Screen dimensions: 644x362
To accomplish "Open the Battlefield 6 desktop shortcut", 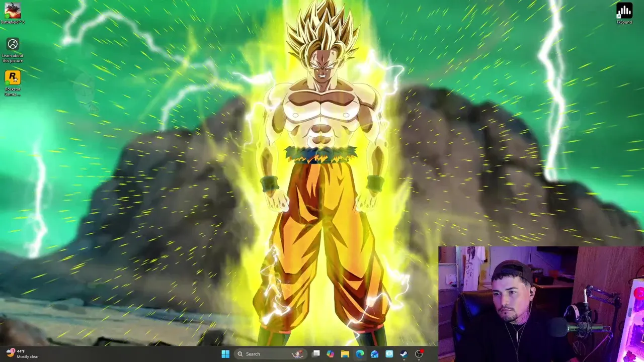I will (x=13, y=13).
